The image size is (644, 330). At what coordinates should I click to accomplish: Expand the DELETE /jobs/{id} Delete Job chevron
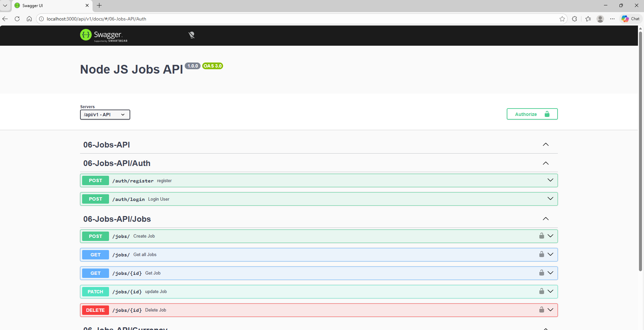click(550, 310)
